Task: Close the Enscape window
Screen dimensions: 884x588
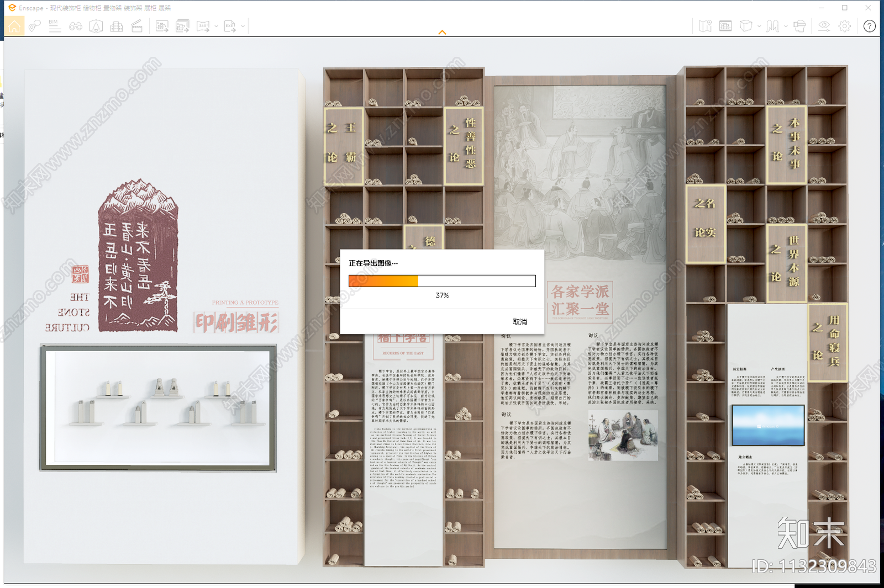Action: pyautogui.click(x=868, y=8)
